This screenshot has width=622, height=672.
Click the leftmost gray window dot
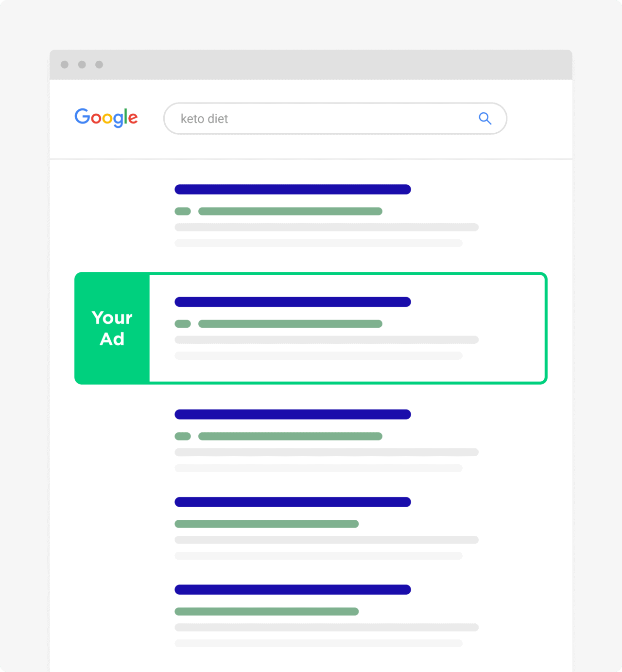coord(65,65)
